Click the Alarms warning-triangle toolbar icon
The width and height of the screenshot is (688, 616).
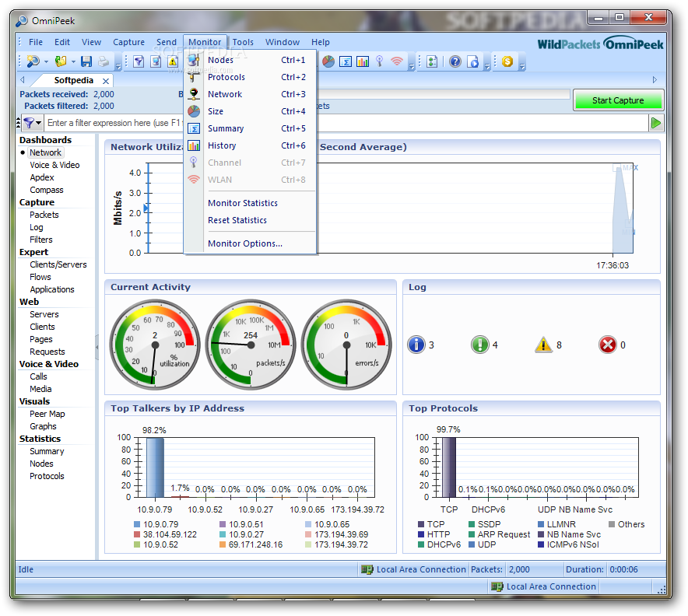pyautogui.click(x=173, y=61)
